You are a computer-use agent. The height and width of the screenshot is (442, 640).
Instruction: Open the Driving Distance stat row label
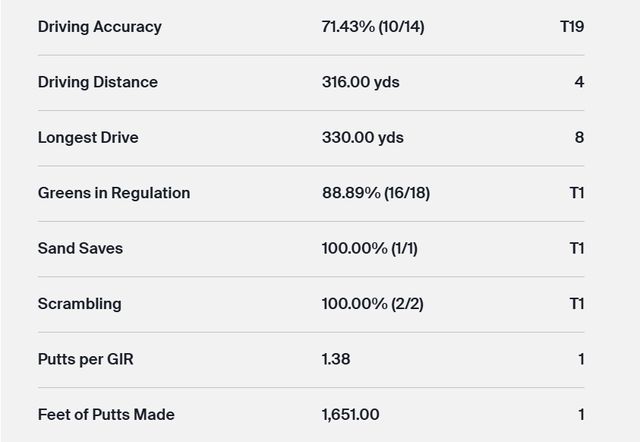pos(97,82)
